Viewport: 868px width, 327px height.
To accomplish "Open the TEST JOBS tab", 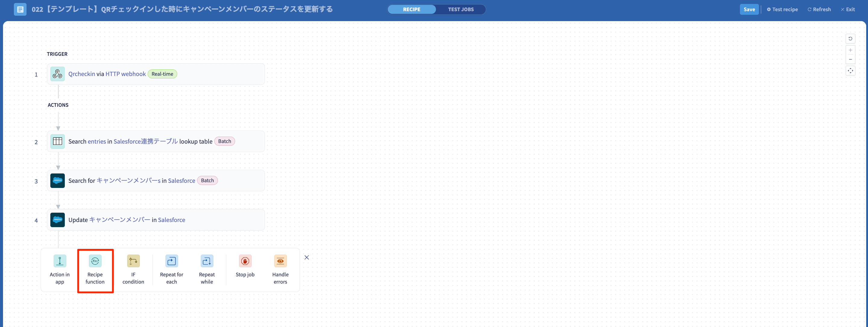I will [461, 9].
